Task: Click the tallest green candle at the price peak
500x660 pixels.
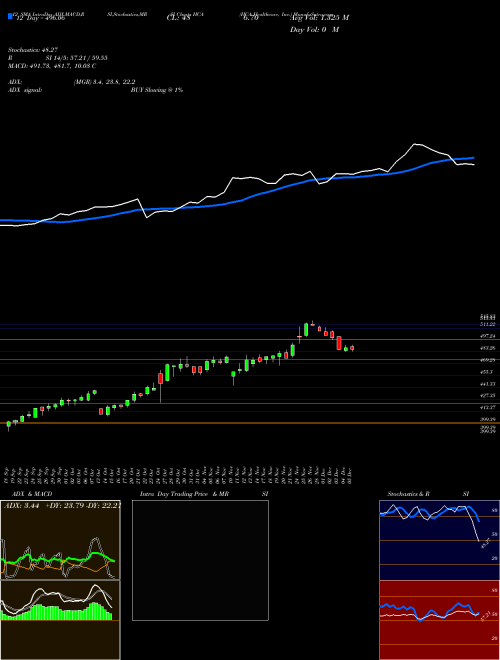Action: click(306, 330)
